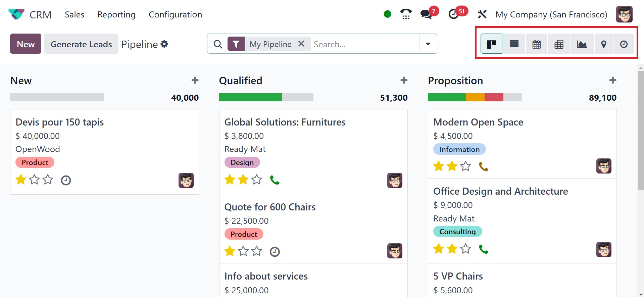Screen dimensions: 644x297
Task: Click the New button
Action: [26, 44]
